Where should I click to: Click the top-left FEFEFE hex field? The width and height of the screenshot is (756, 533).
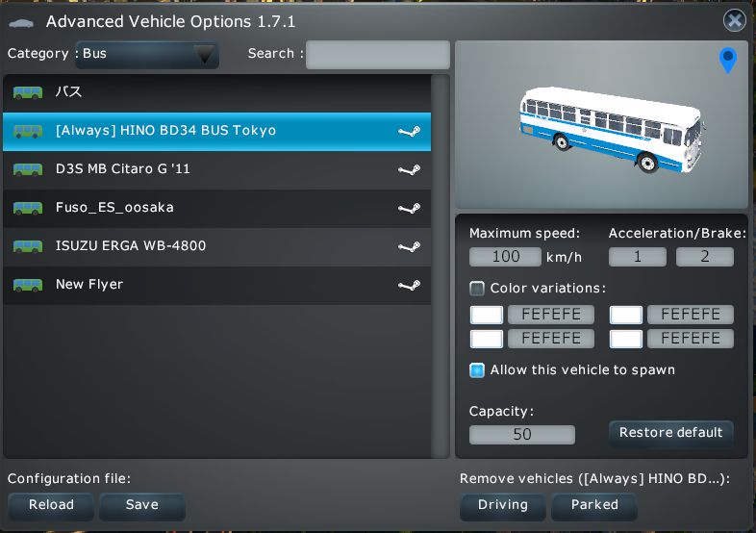tap(551, 315)
